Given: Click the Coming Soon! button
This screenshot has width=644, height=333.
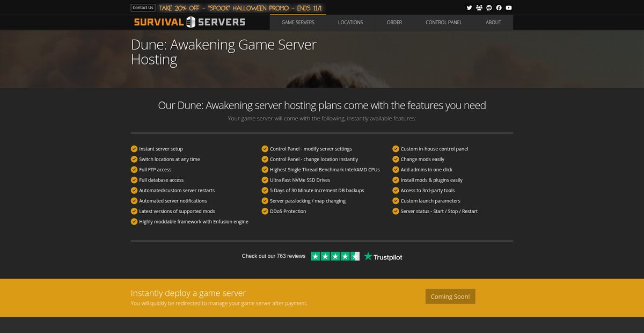Looking at the screenshot, I should tap(450, 296).
